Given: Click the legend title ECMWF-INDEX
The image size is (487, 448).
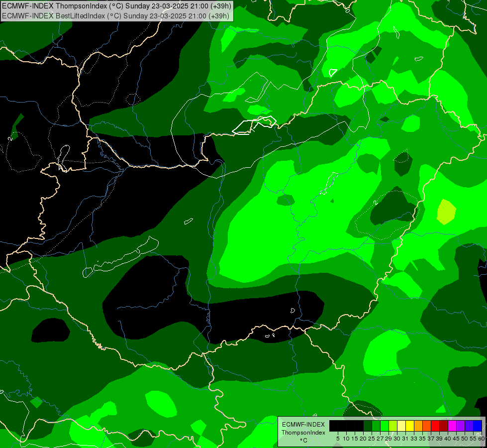Looking at the screenshot, I should (303, 425).
